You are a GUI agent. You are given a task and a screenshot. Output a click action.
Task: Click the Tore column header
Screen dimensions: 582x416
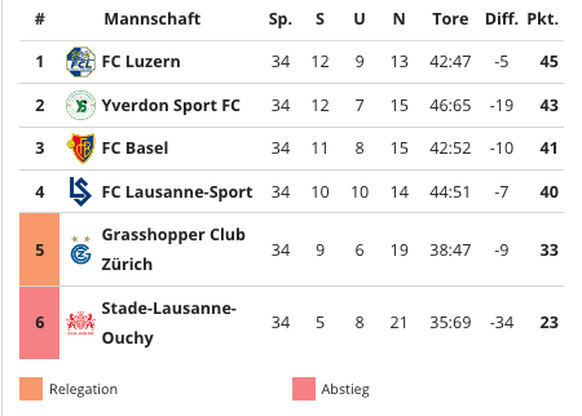[x=450, y=19]
